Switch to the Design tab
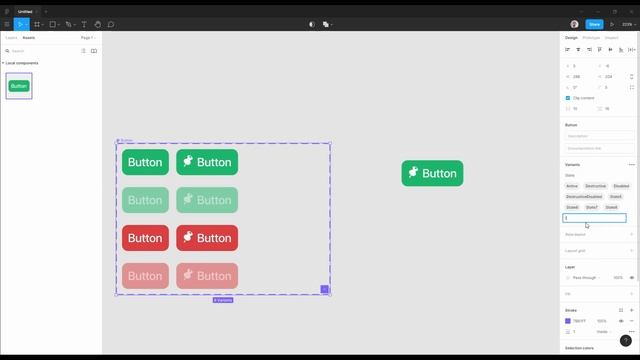Screen dimensions: 640x360 pos(571,38)
